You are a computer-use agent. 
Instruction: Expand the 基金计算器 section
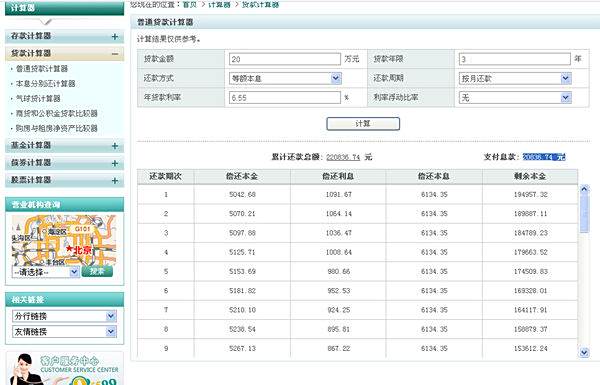[115, 146]
